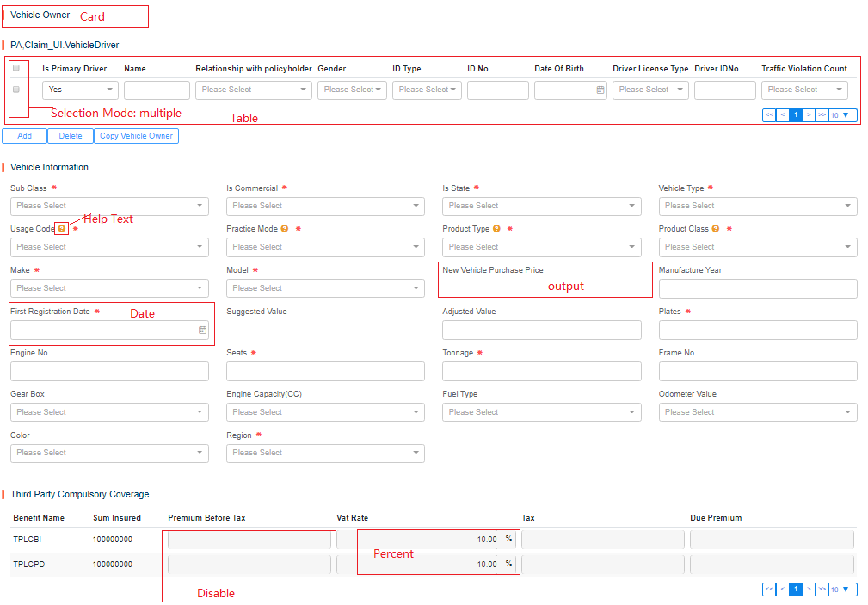Open the First Registration Date calendar icon

pos(202,330)
